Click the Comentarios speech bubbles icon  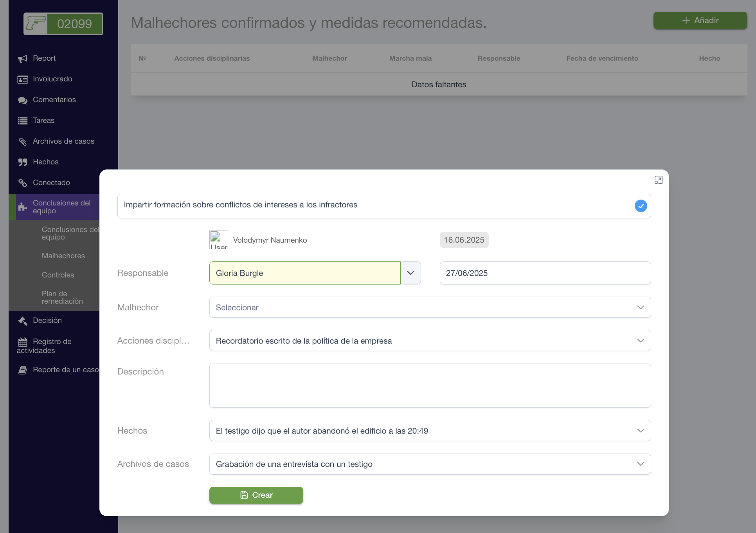[23, 100]
